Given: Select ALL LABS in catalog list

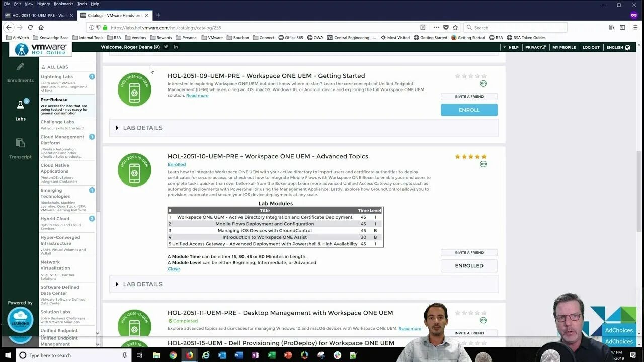Looking at the screenshot, I should [x=57, y=67].
